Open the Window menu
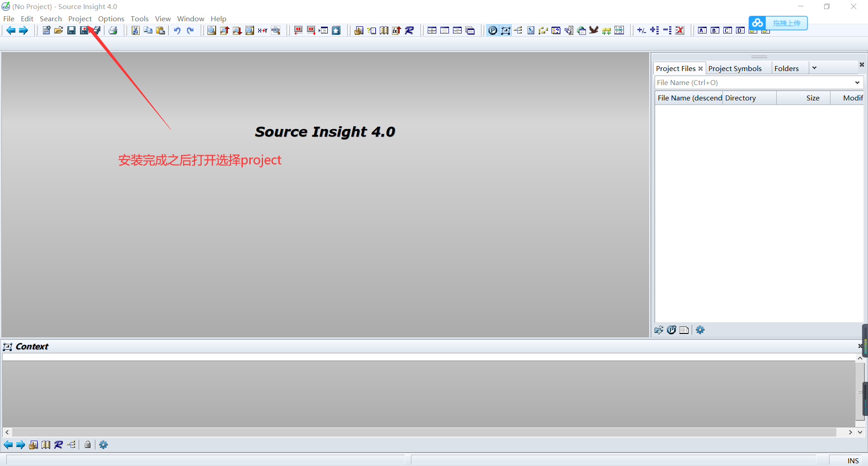The width and height of the screenshot is (868, 466). (x=191, y=19)
